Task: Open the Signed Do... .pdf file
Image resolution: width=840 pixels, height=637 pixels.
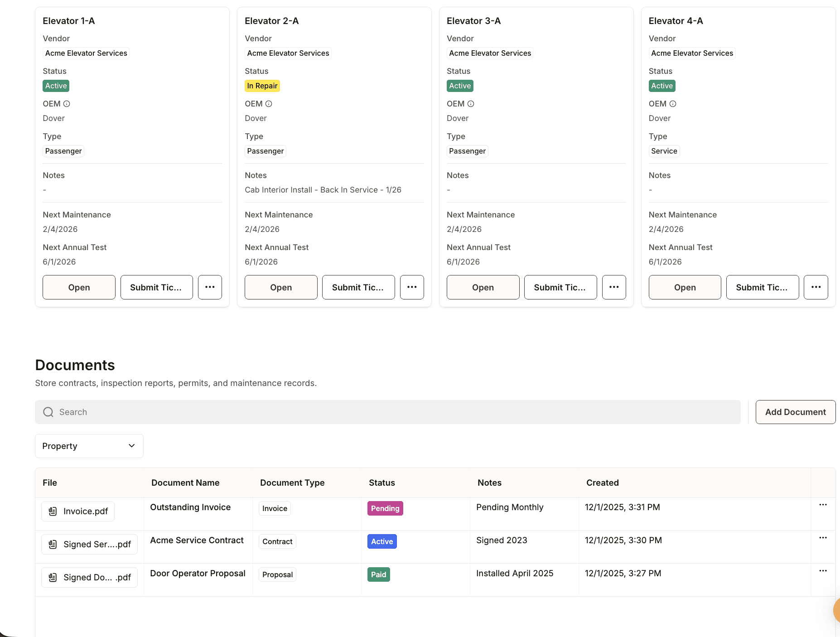Action: 89,577
